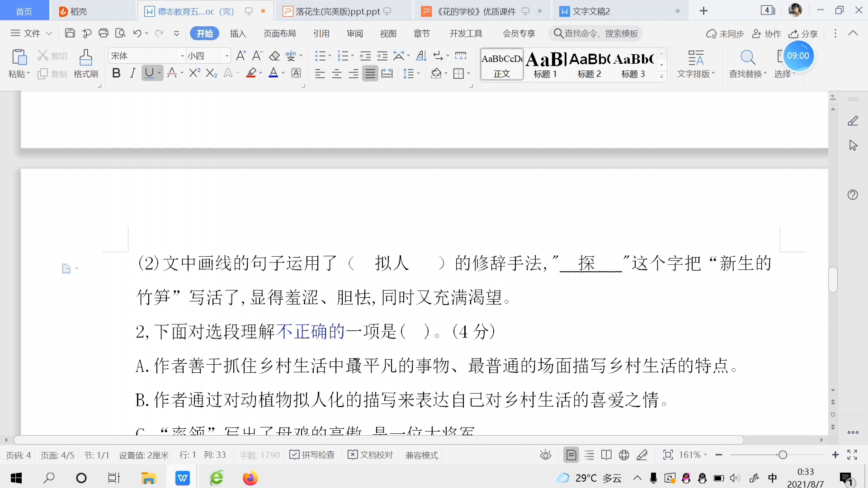This screenshot has width=868, height=488.
Task: Align paragraph text to the left
Action: click(x=320, y=73)
